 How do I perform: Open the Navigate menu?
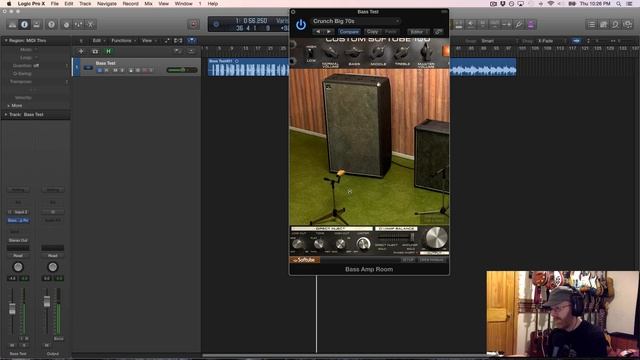107,4
